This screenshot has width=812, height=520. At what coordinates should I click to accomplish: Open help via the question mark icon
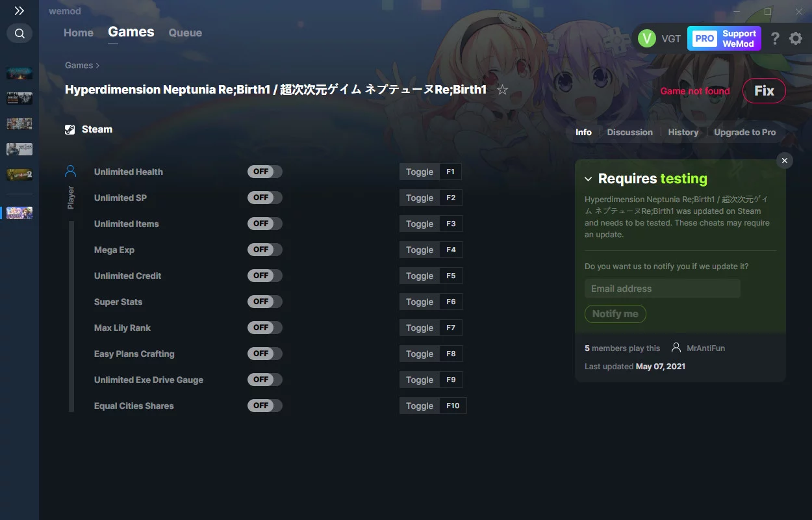pyautogui.click(x=775, y=38)
